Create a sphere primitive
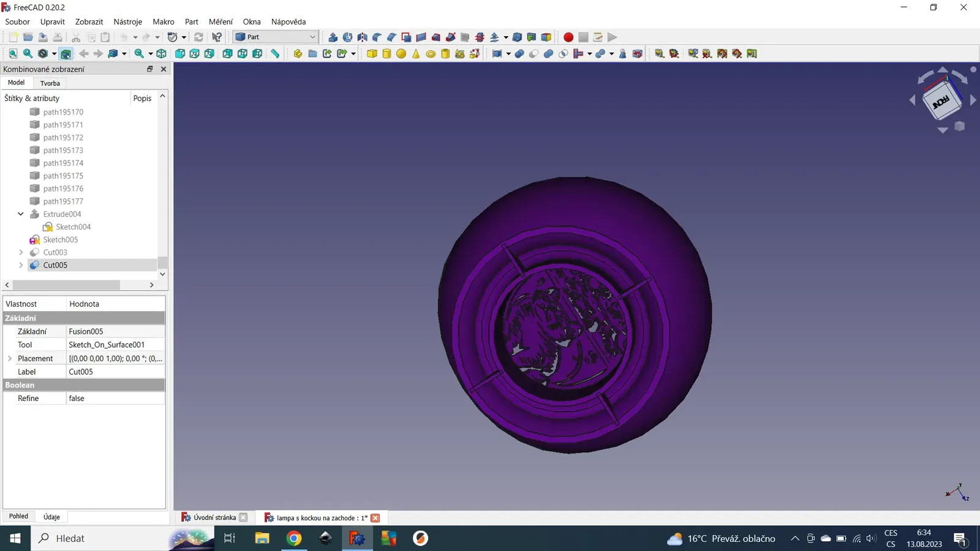This screenshot has height=551, width=980. (x=401, y=54)
